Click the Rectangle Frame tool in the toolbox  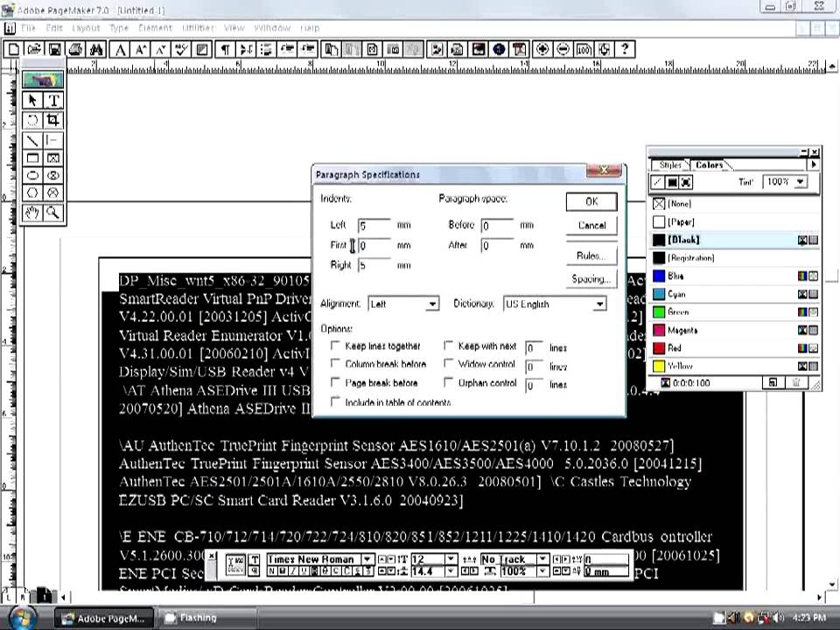tap(53, 158)
